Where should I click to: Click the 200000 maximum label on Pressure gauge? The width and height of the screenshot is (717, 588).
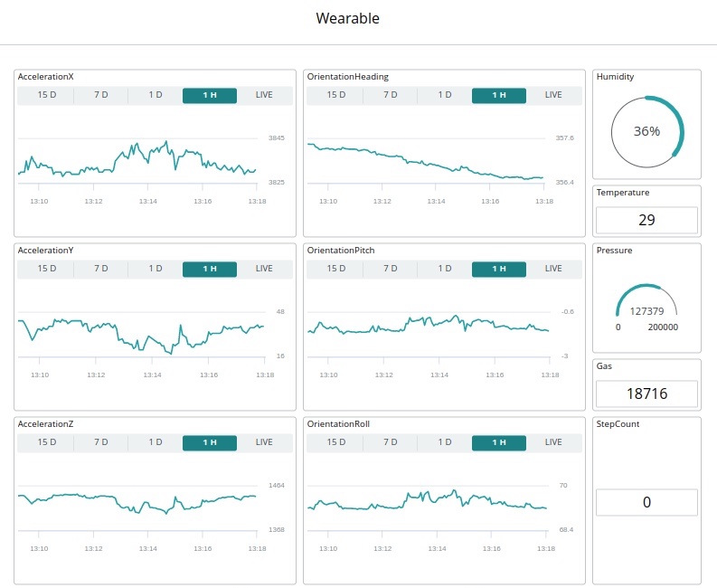coord(663,327)
